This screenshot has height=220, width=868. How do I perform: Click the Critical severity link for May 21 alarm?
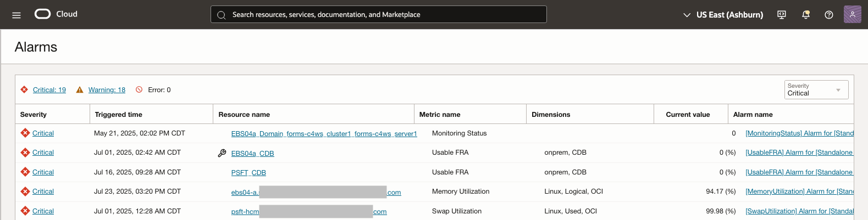[43, 133]
